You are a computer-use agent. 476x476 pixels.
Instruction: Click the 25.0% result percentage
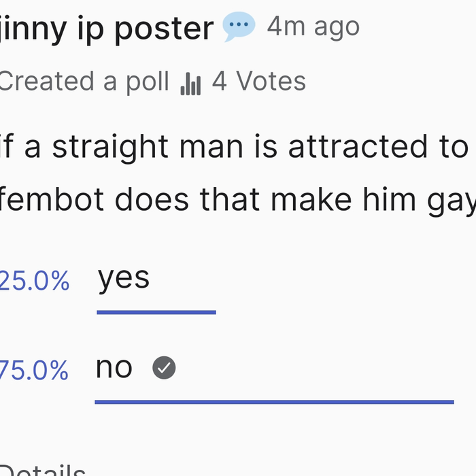34,281
